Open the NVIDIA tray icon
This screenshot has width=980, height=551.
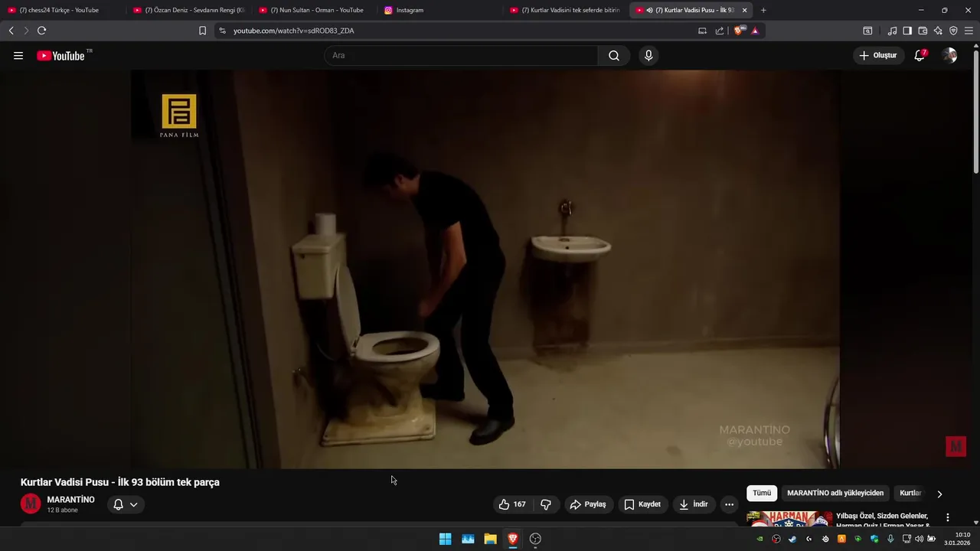pos(760,539)
